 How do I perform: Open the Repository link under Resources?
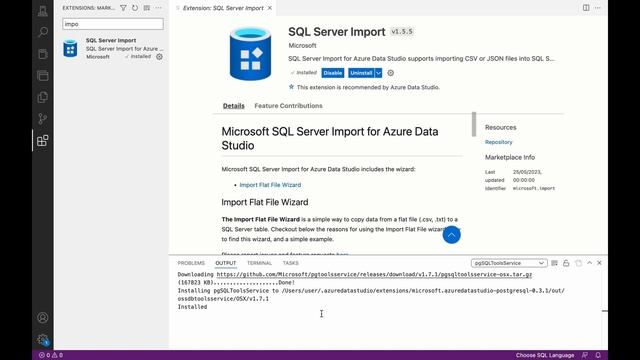click(498, 142)
